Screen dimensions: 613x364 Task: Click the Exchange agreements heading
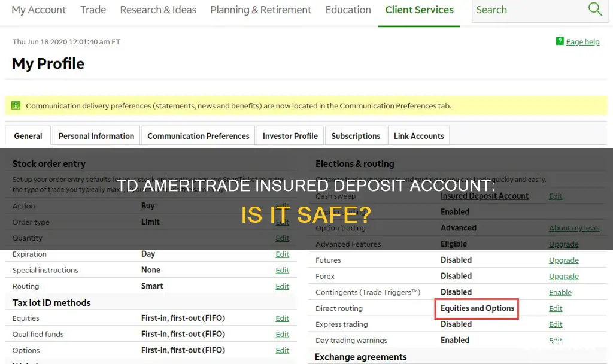click(x=360, y=357)
